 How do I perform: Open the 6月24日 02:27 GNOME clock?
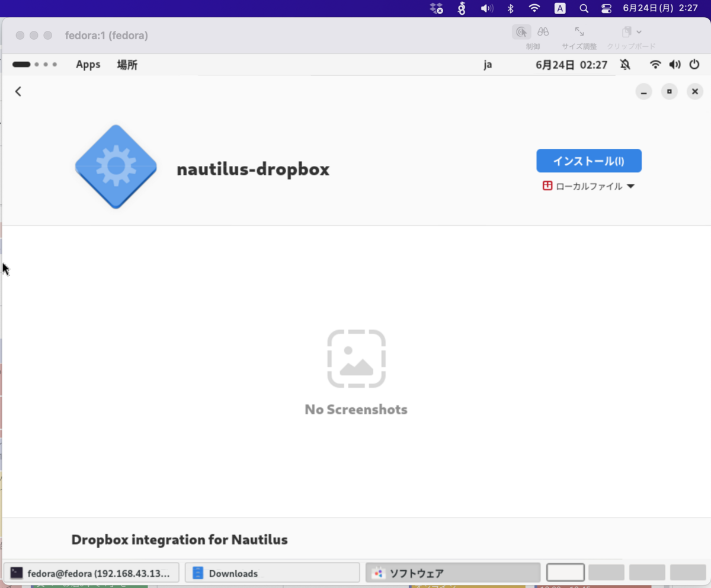(x=571, y=65)
